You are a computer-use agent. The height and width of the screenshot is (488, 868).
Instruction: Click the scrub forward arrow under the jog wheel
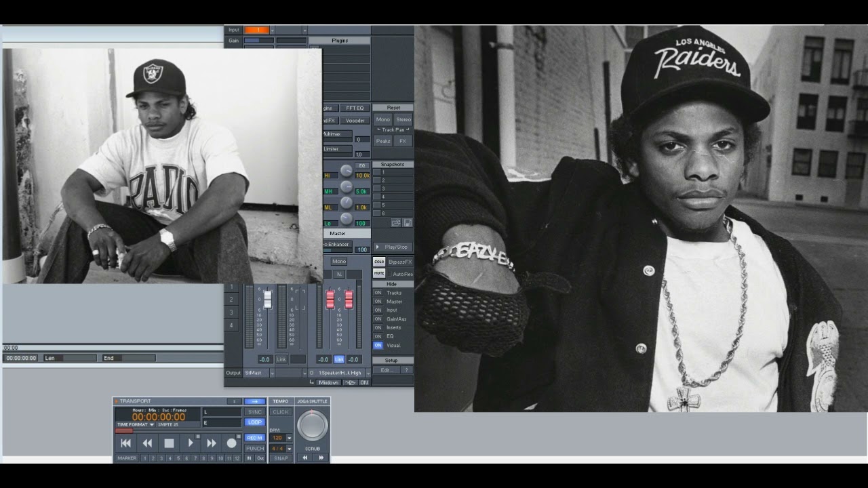(x=321, y=457)
